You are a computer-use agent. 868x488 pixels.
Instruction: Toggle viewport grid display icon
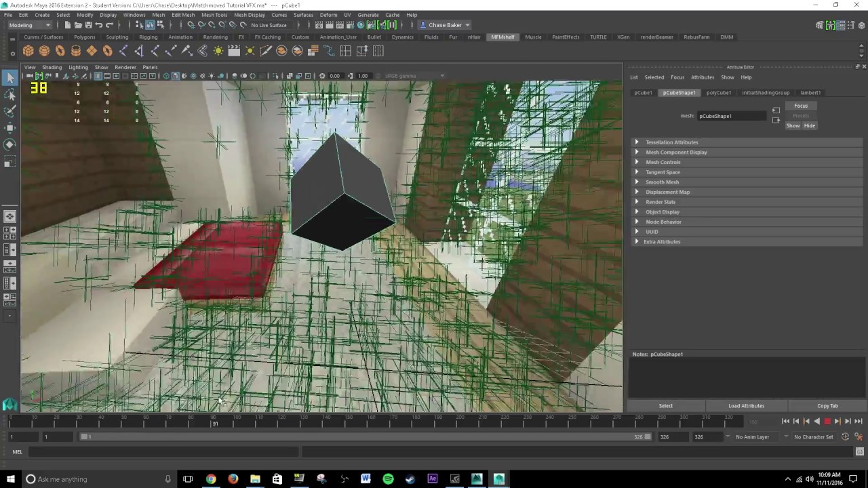click(x=98, y=76)
